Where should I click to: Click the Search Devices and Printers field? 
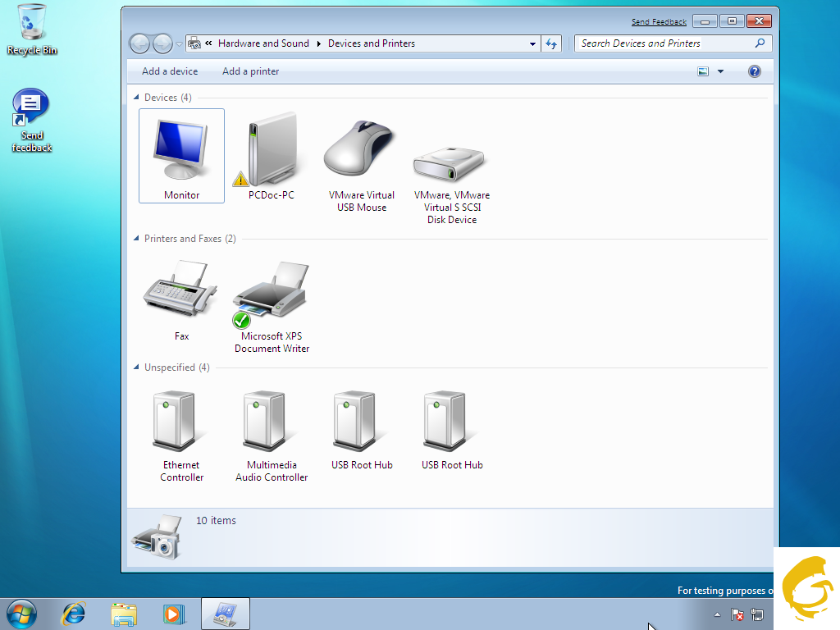(x=664, y=43)
